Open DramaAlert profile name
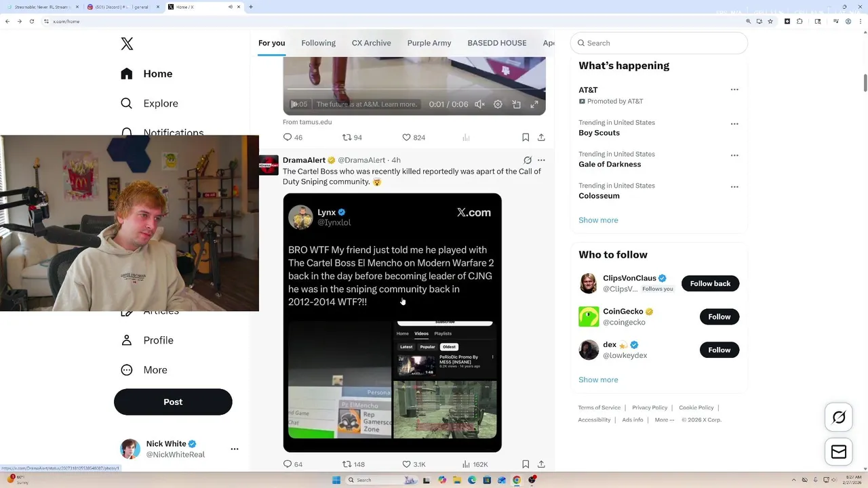868x488 pixels. pos(304,160)
